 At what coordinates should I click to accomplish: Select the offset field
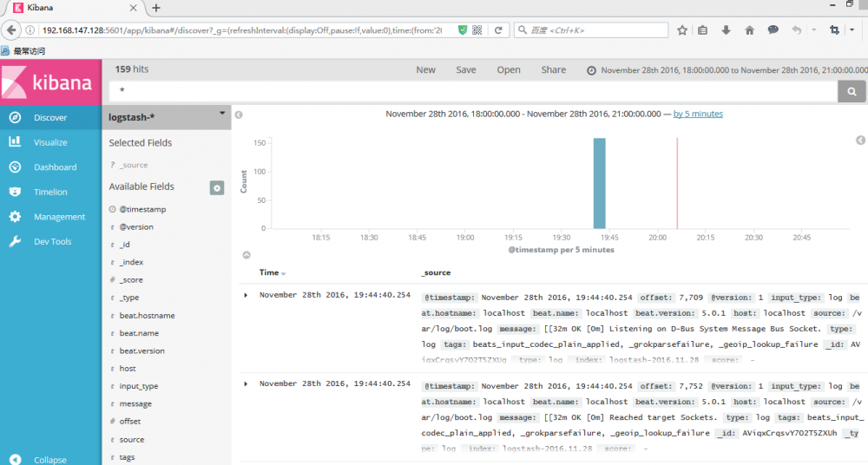(x=130, y=422)
